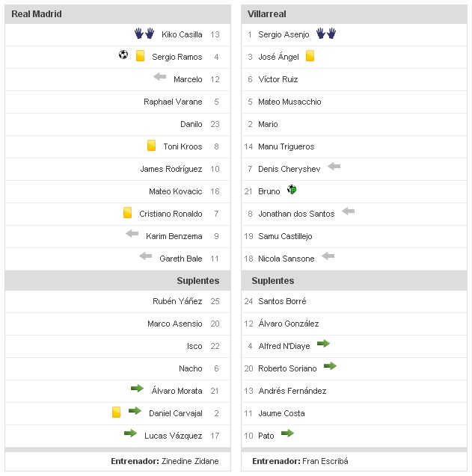The image size is (472, 476).
Task: Click yellow card next to José Ángel
Action: (310, 55)
